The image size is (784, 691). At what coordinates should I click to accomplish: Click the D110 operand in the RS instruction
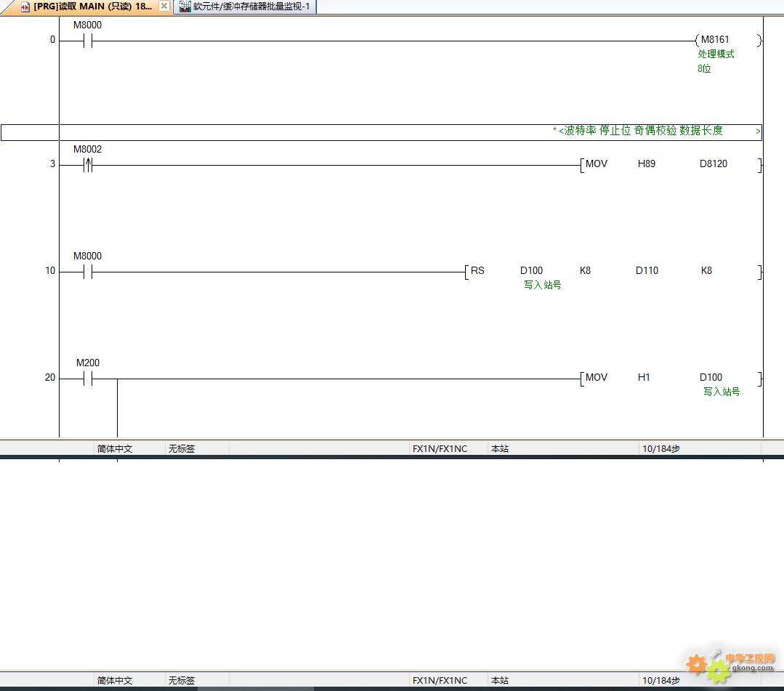click(647, 271)
